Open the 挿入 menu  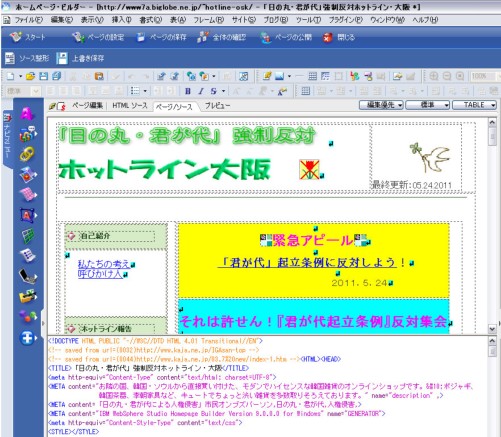pyautogui.click(x=122, y=20)
